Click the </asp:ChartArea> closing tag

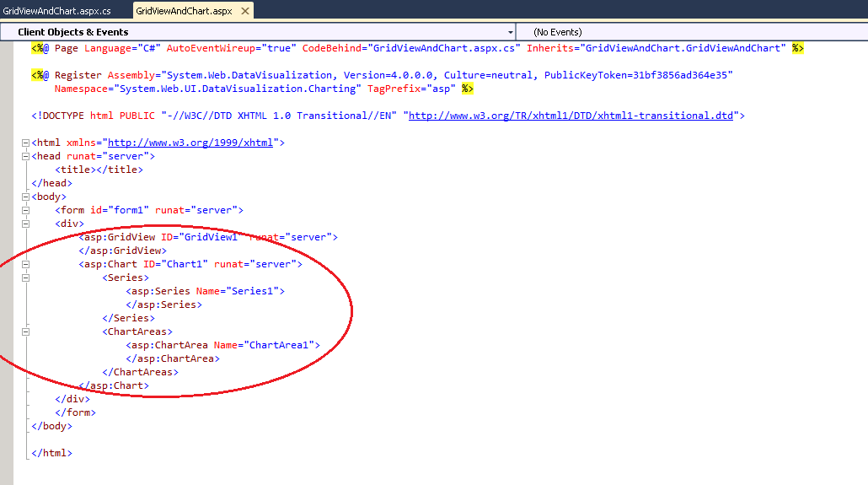tap(173, 358)
